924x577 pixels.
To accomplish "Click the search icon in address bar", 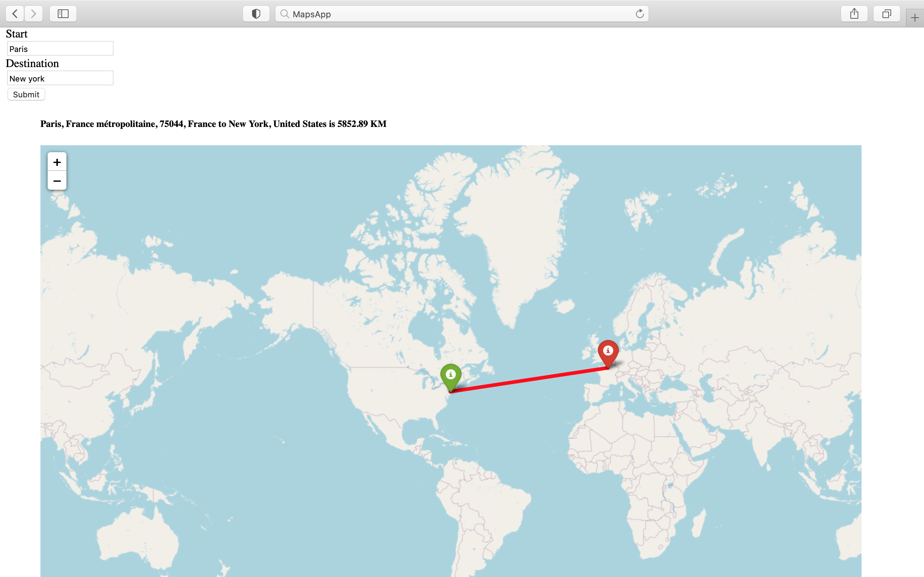I will pyautogui.click(x=284, y=14).
